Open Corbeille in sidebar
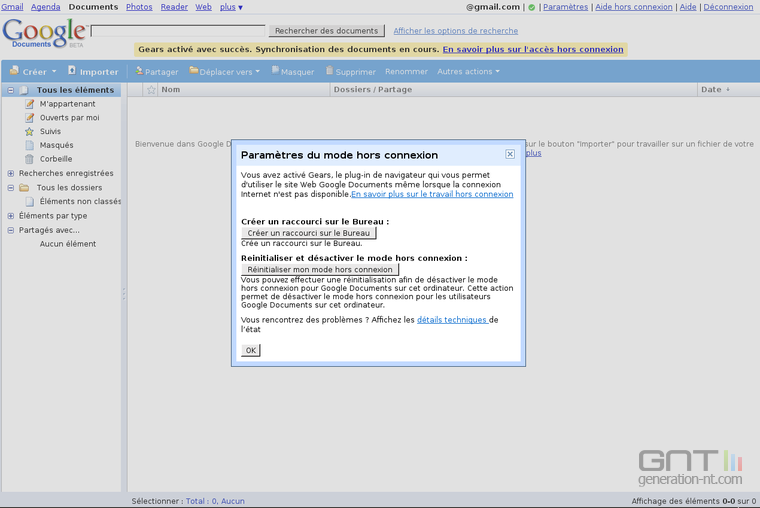Screen dimensions: 760x508 56,159
